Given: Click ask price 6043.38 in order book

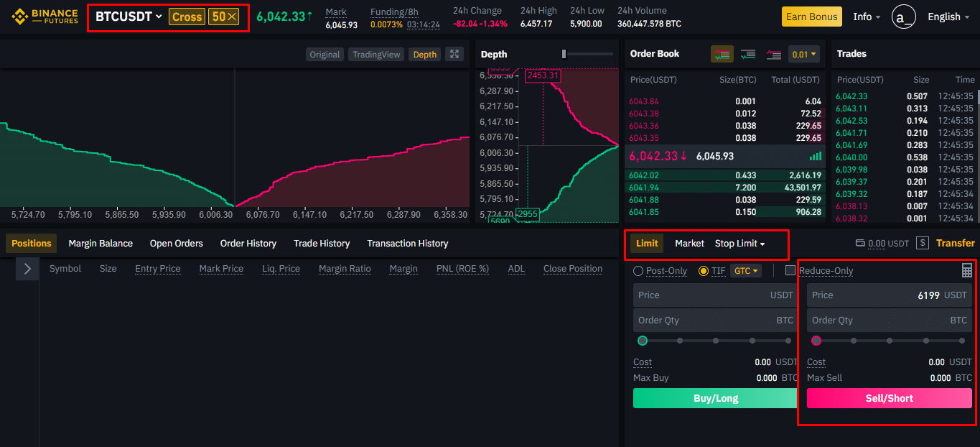Looking at the screenshot, I should 643,114.
